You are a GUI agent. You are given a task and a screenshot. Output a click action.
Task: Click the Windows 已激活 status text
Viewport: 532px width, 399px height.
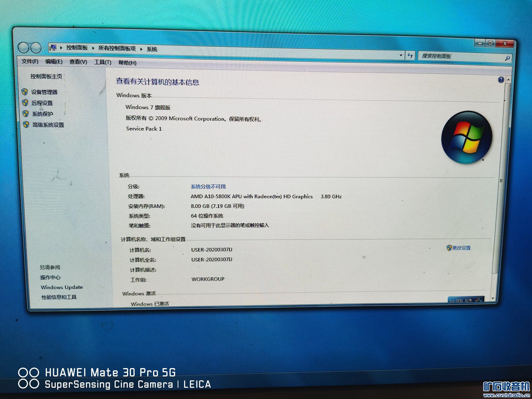(x=150, y=304)
